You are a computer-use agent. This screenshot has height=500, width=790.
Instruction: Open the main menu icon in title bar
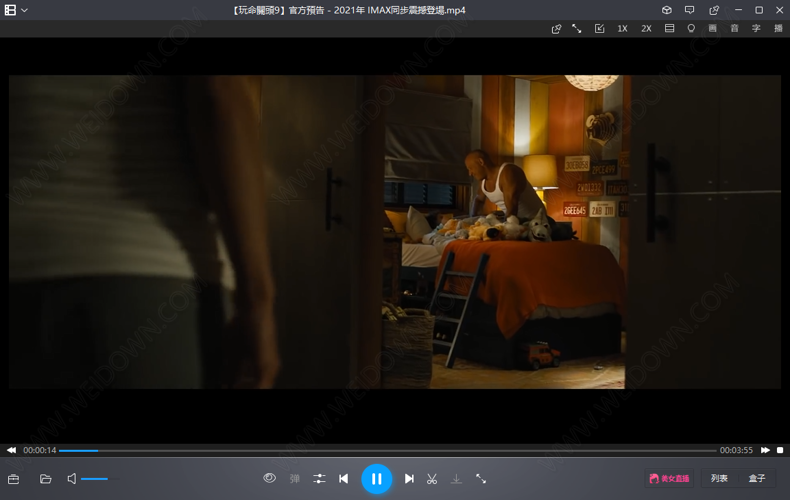point(10,10)
